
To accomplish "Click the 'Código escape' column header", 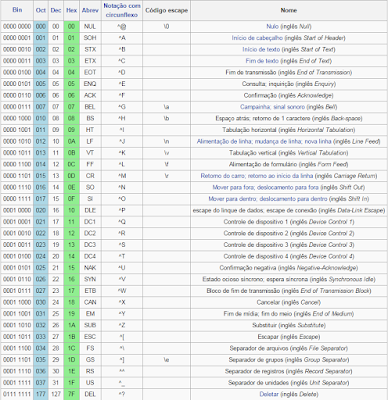I will tap(166, 10).
